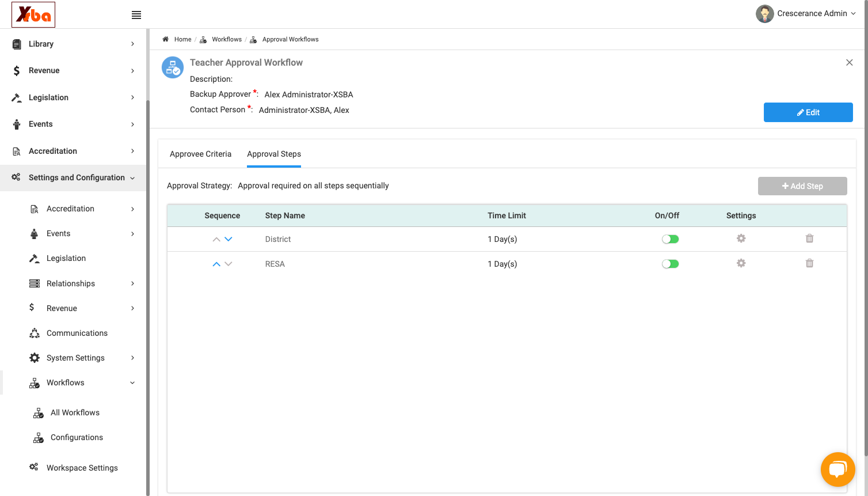The width and height of the screenshot is (868, 496).
Task: Click the top-level Accreditation document icon
Action: tap(17, 151)
